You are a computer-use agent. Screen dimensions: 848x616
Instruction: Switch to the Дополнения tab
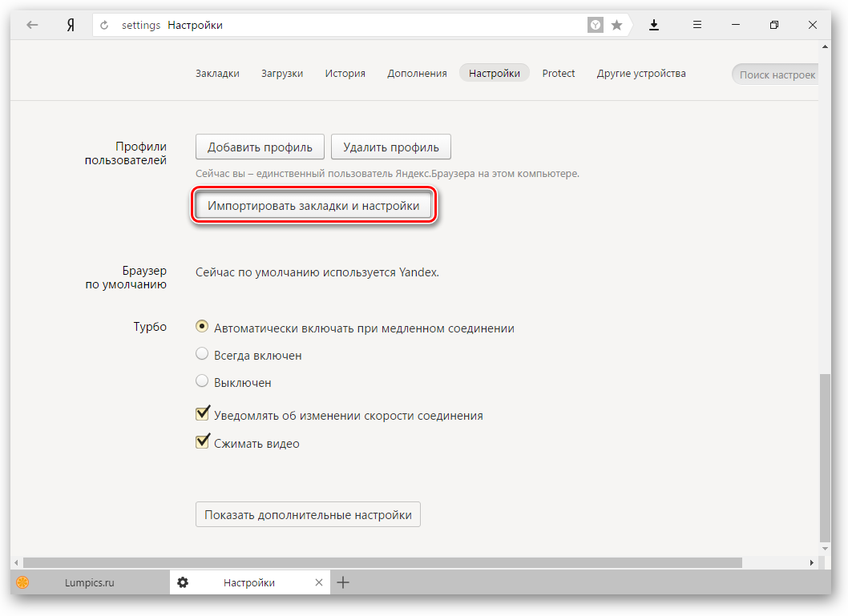[417, 73]
